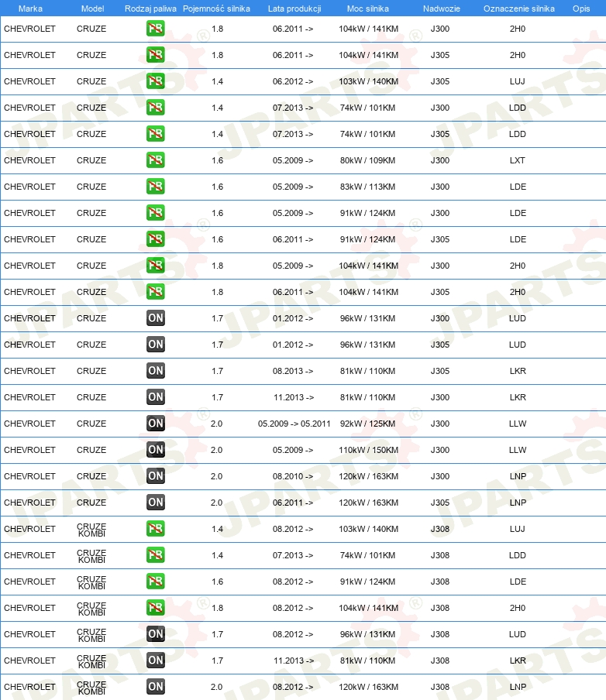The width and height of the screenshot is (606, 700).
Task: Click the ON icon in the Cruze 92kW / 125KM row
Action: [x=156, y=424]
